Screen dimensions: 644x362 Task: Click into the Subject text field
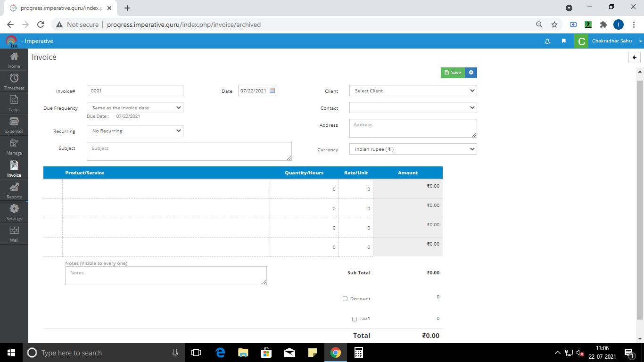(189, 151)
